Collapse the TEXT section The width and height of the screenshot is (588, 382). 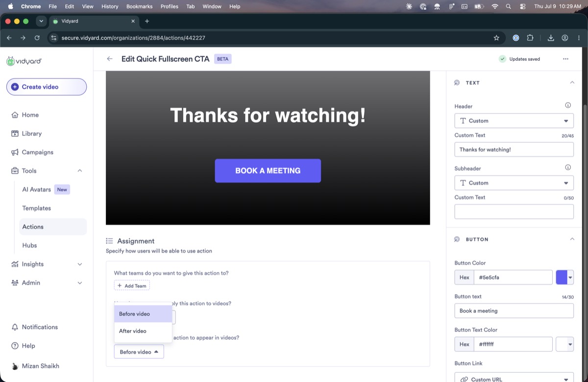(x=572, y=82)
